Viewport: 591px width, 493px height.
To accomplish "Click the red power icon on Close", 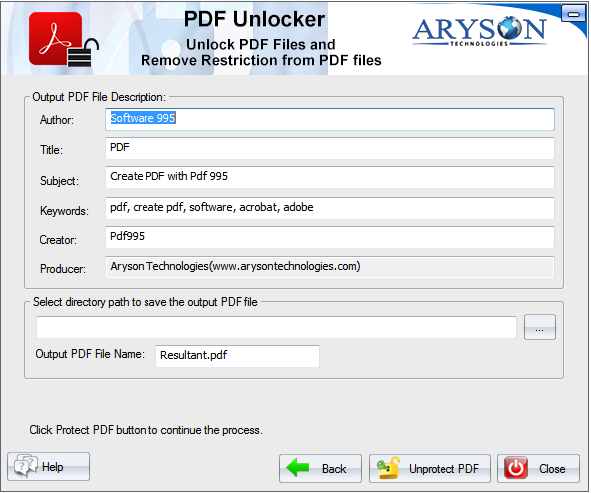I will click(516, 468).
